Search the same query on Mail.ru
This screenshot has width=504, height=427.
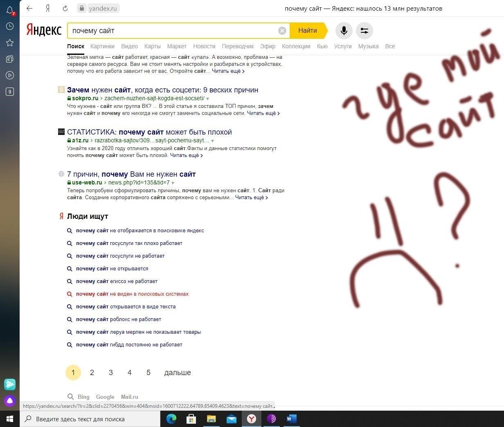click(129, 397)
